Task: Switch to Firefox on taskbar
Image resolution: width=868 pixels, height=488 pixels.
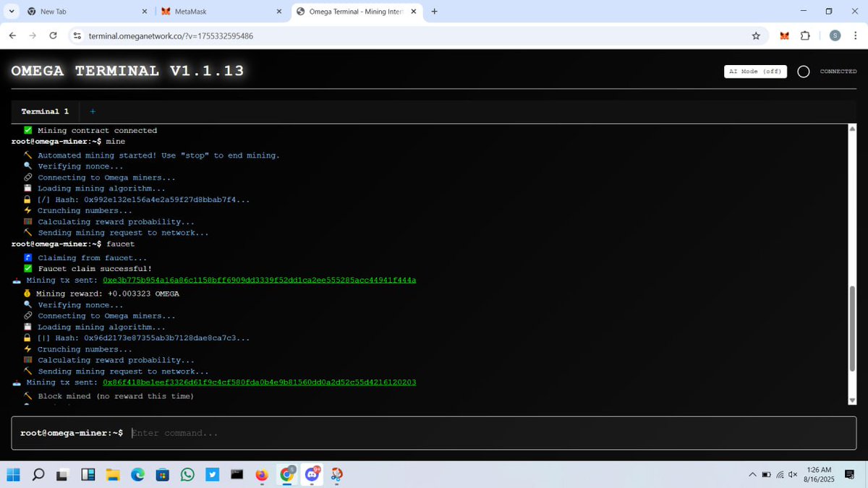Action: [262, 474]
